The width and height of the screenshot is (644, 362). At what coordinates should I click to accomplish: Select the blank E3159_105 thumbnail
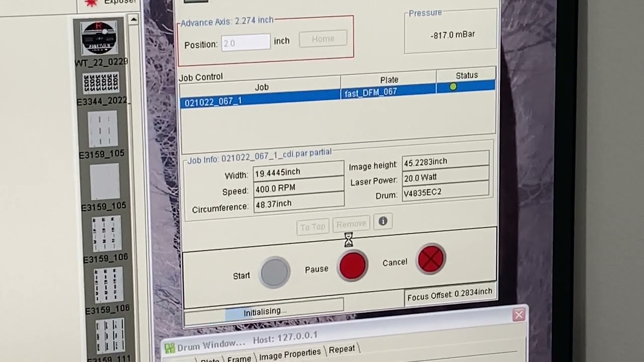(x=105, y=182)
